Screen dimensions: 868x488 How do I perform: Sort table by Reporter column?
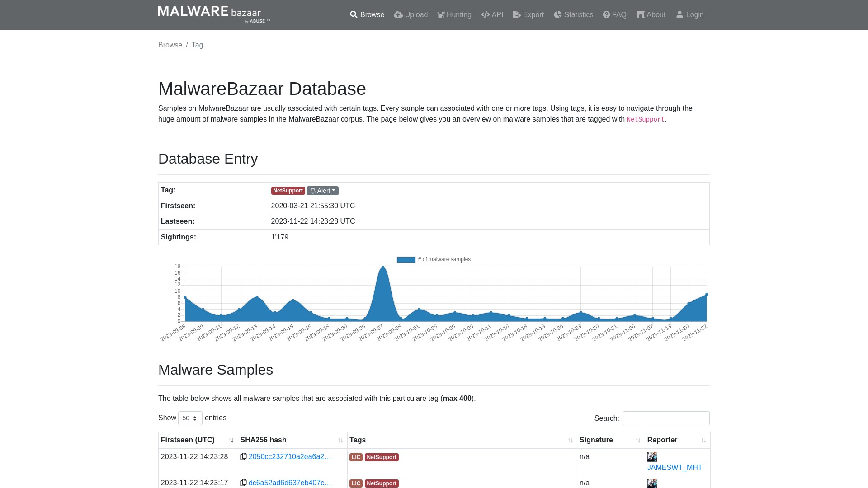677,440
